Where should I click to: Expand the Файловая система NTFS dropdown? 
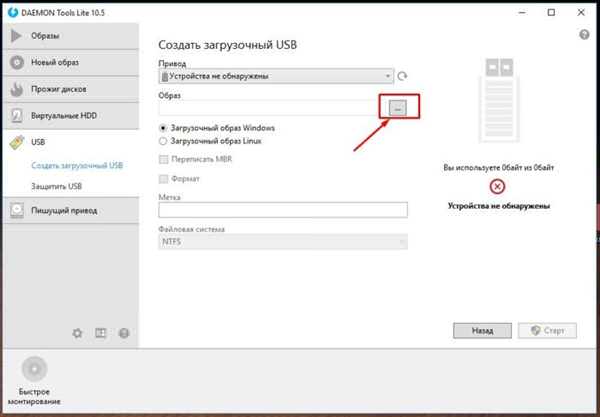pos(283,242)
